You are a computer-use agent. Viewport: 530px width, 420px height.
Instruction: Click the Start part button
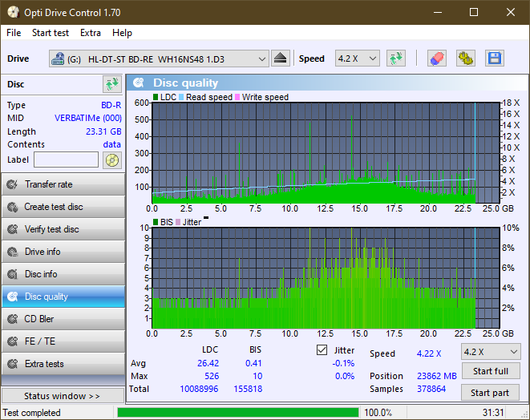(490, 393)
